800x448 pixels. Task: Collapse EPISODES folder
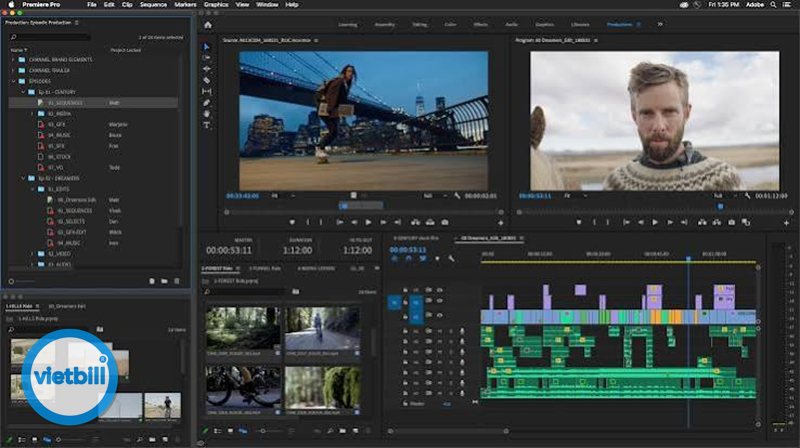tap(13, 81)
